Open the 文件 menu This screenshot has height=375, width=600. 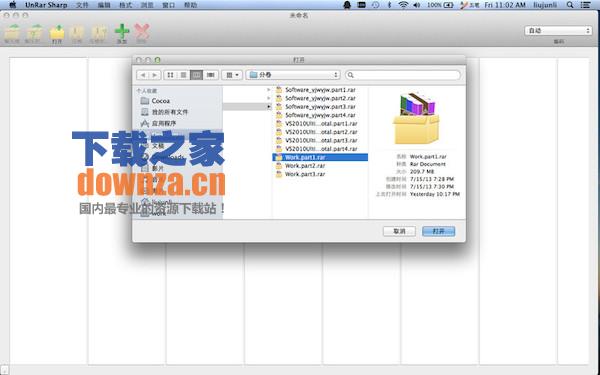click(82, 5)
